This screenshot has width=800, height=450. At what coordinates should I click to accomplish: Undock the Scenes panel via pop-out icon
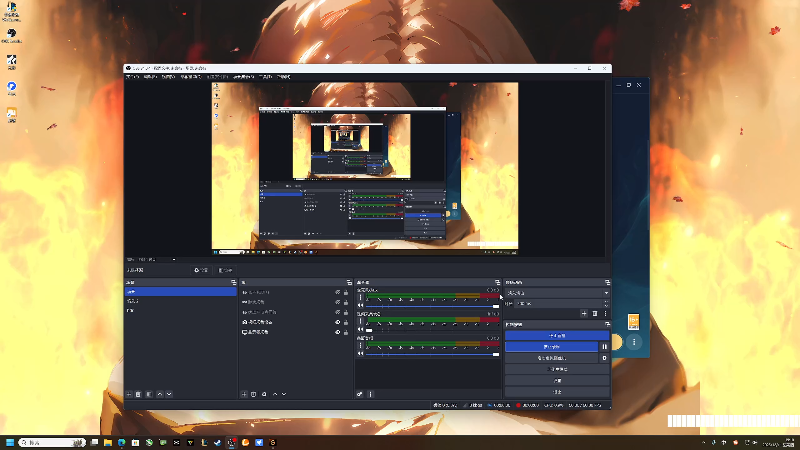point(234,283)
